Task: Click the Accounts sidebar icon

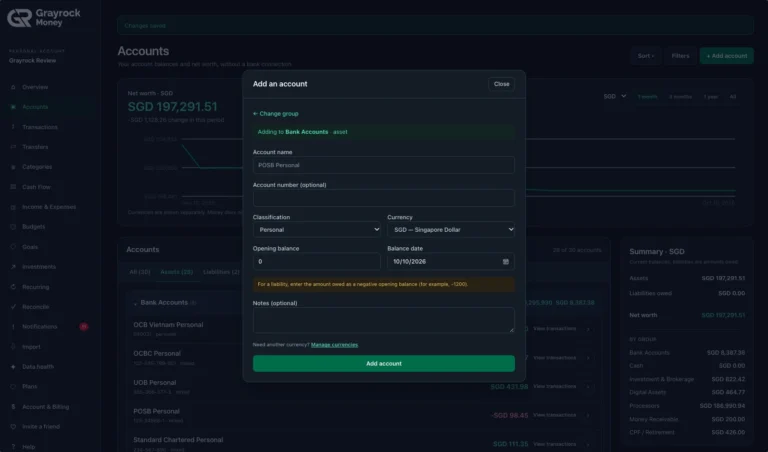Action: pyautogui.click(x=13, y=107)
